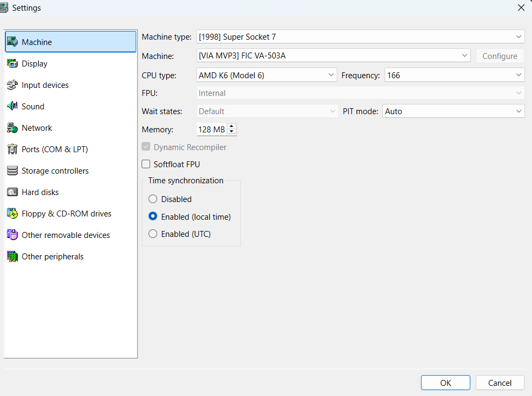This screenshot has width=532, height=396.
Task: Increase Memory with the up arrow
Action: click(232, 127)
